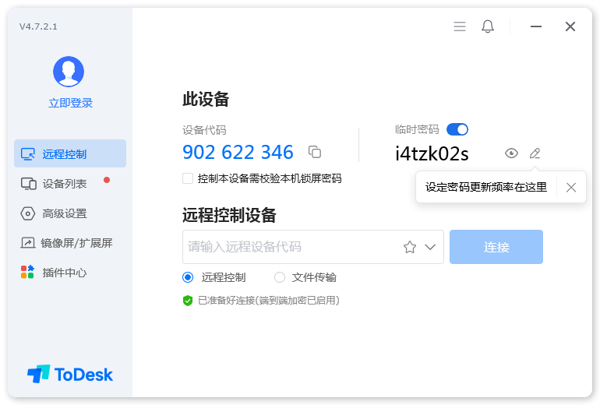Open the 插件中心 section
This screenshot has width=600, height=405.
tap(65, 272)
